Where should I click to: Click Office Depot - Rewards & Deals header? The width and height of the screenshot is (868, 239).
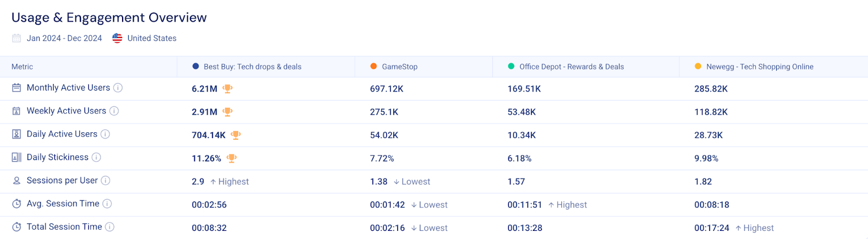572,67
